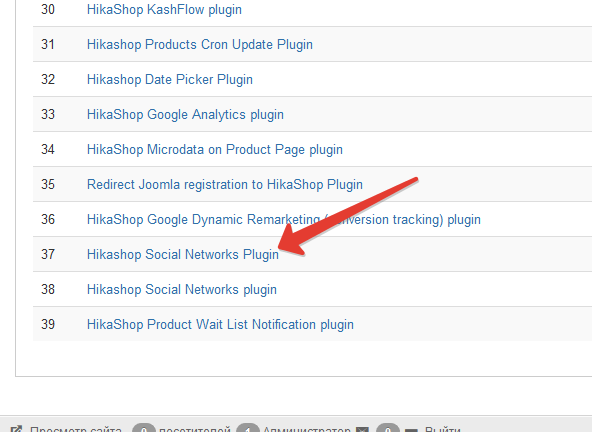Open HikaShop Microdata on Product Page plugin
Viewport: 592px width, 432px height.
215,150
